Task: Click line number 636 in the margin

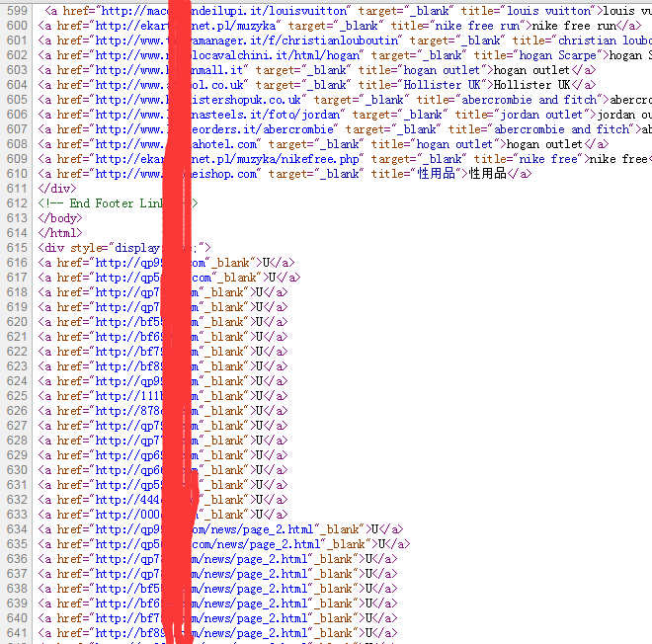Action: pos(17,559)
